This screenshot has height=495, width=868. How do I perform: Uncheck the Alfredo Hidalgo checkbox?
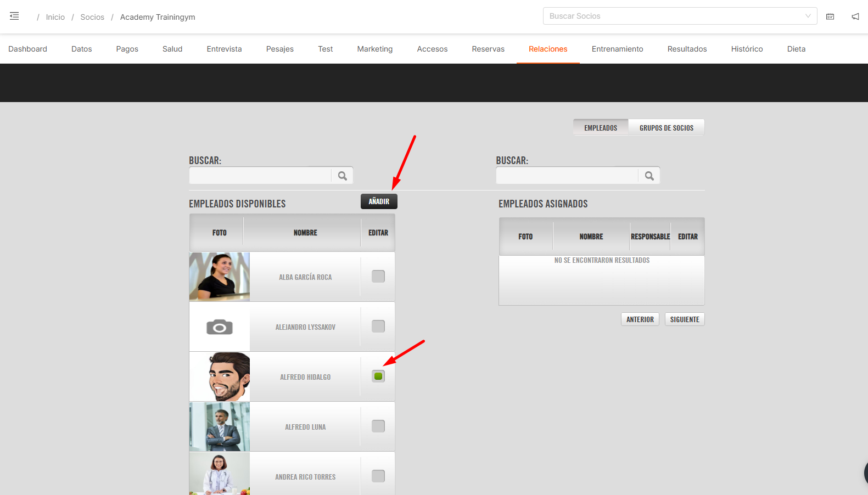378,376
